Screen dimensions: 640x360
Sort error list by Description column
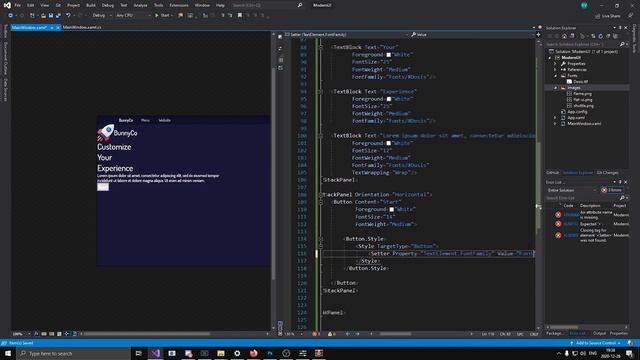click(590, 206)
